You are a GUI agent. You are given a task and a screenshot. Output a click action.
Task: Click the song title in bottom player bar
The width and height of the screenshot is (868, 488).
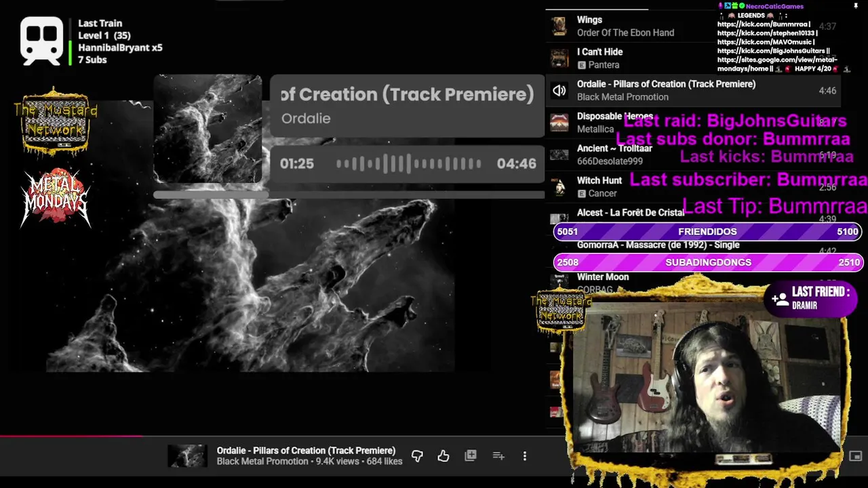(x=306, y=450)
